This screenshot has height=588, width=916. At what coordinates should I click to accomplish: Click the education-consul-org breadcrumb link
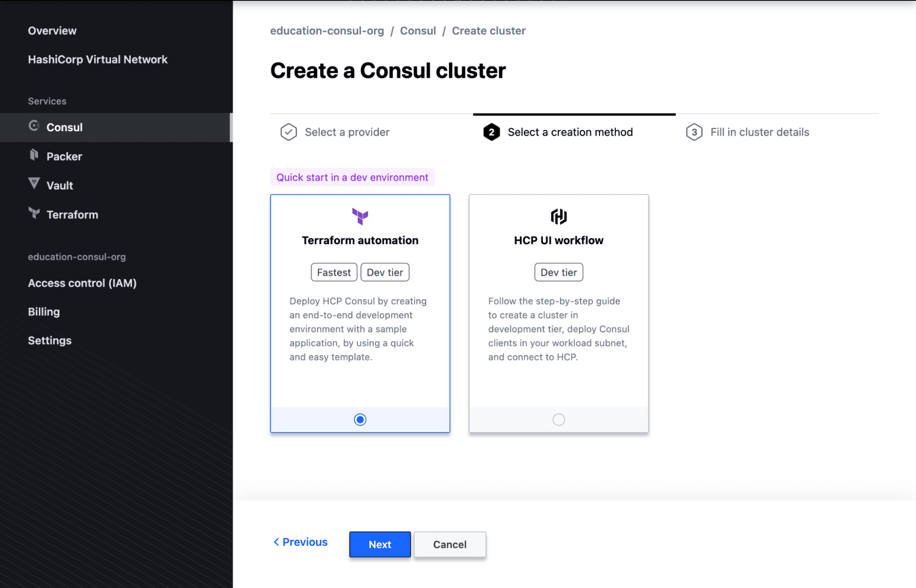(326, 30)
